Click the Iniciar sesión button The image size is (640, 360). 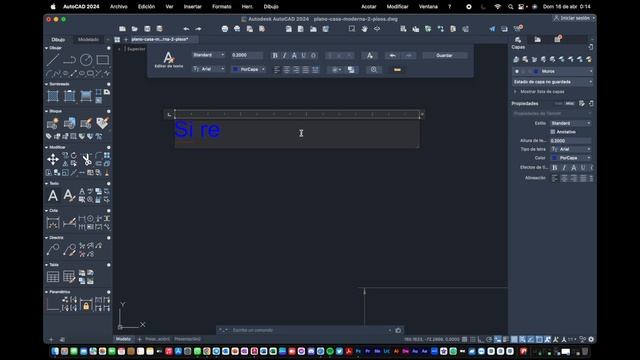[574, 18]
